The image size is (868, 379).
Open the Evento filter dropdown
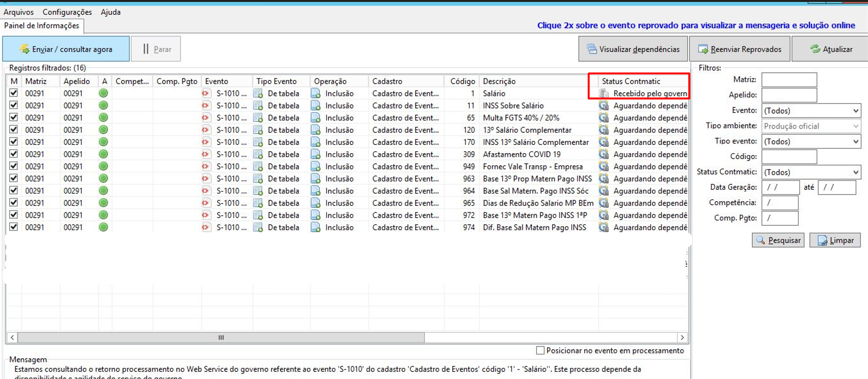(811, 111)
